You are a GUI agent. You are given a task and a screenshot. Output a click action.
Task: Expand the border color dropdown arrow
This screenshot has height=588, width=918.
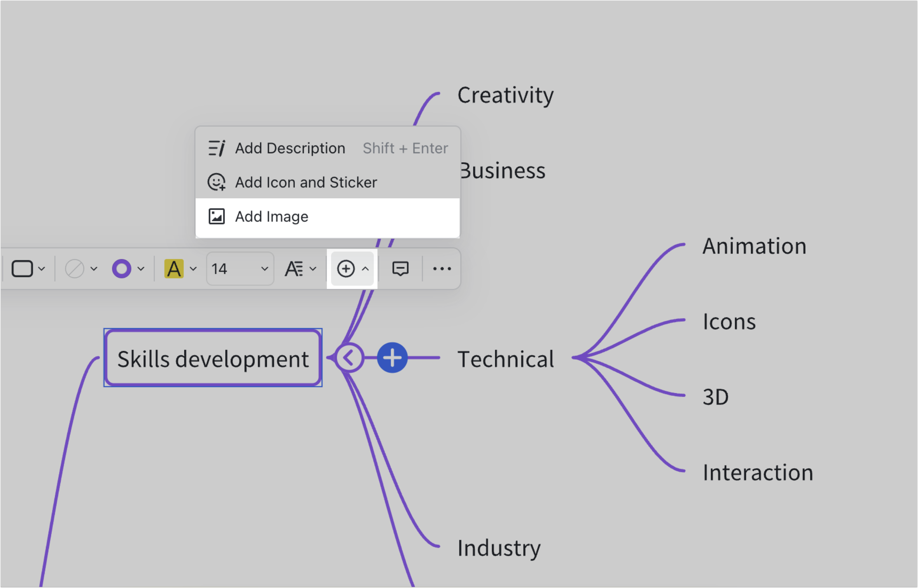[141, 269]
